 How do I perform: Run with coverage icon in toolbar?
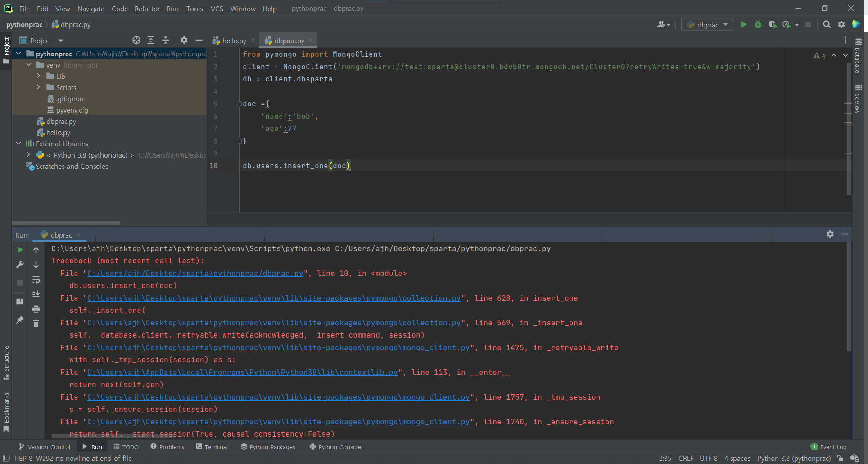[x=773, y=25]
